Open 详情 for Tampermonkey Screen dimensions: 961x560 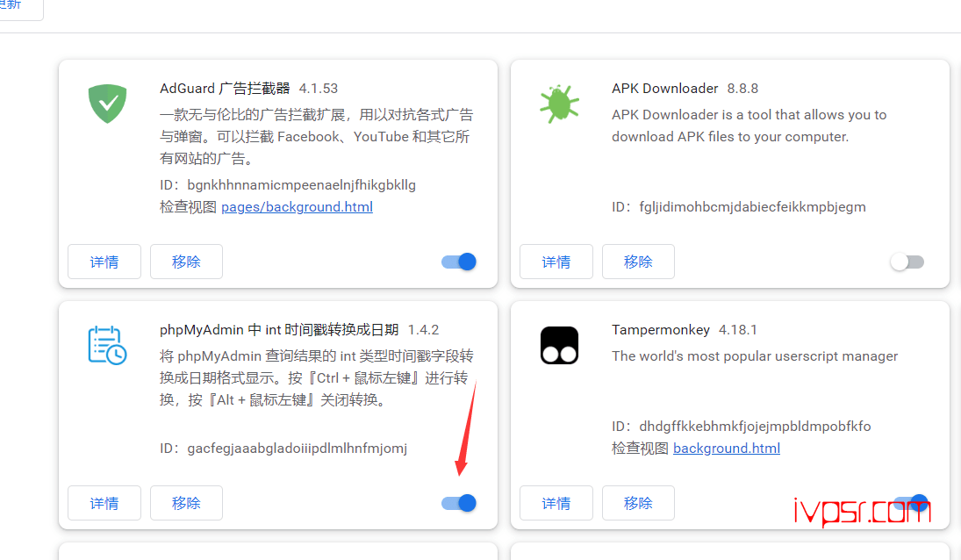[x=556, y=503]
